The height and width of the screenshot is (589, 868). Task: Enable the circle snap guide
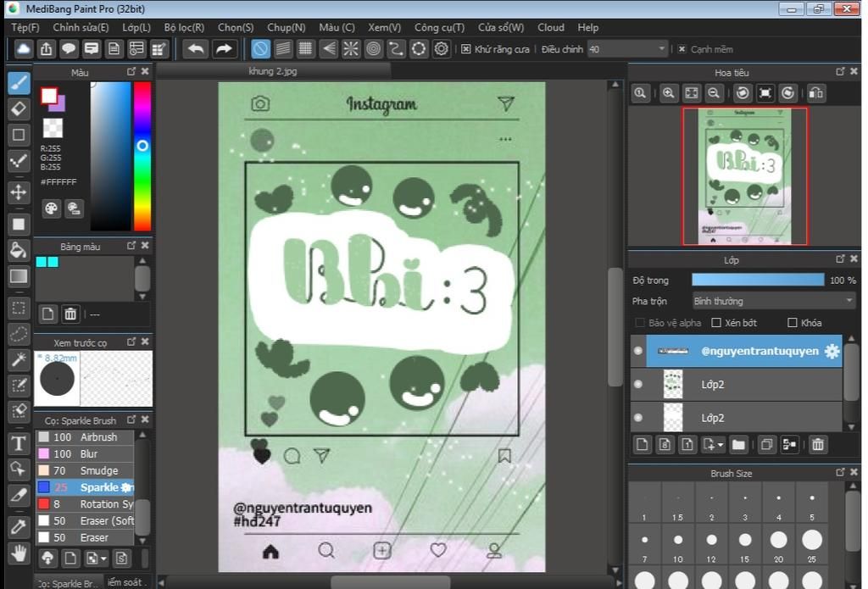pos(374,48)
